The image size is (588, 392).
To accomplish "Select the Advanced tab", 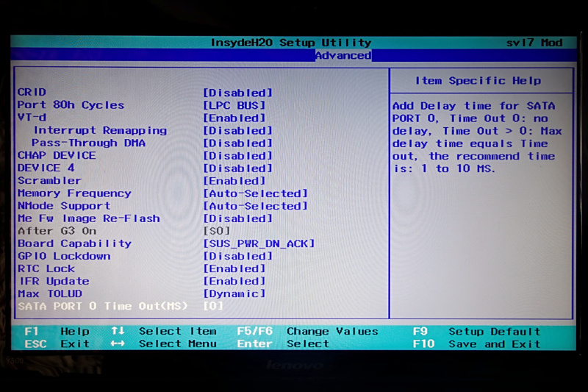I will click(x=343, y=55).
